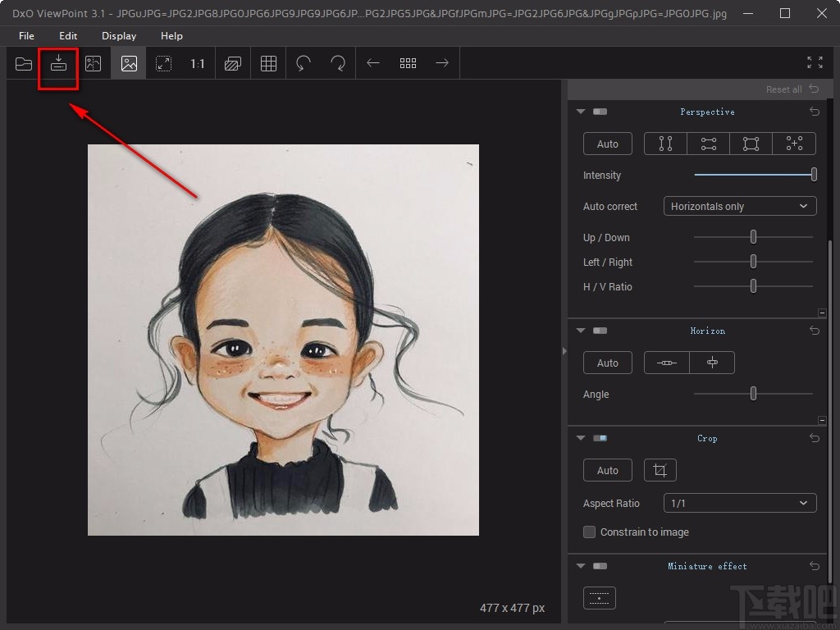Click the Auto button under Perspective
The height and width of the screenshot is (630, 840).
click(607, 143)
